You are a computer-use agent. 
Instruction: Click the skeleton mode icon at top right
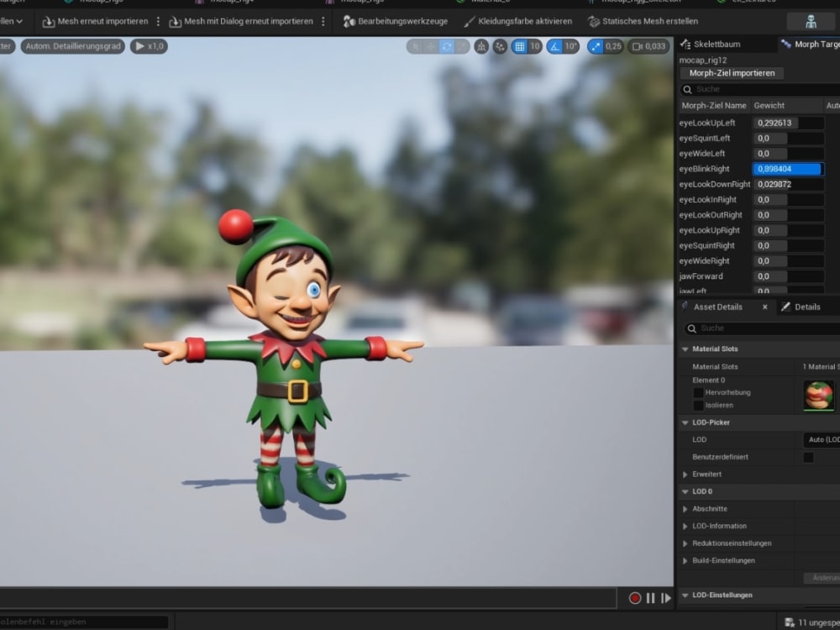tap(811, 22)
